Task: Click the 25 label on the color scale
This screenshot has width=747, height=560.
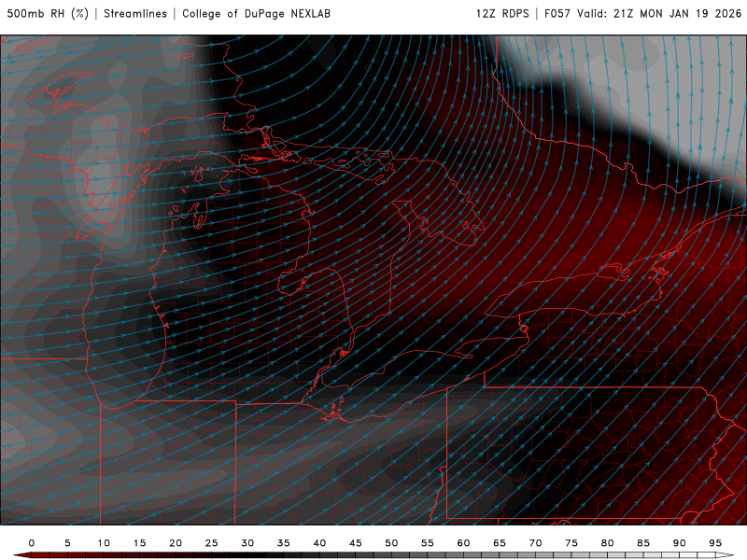Action: pos(212,543)
